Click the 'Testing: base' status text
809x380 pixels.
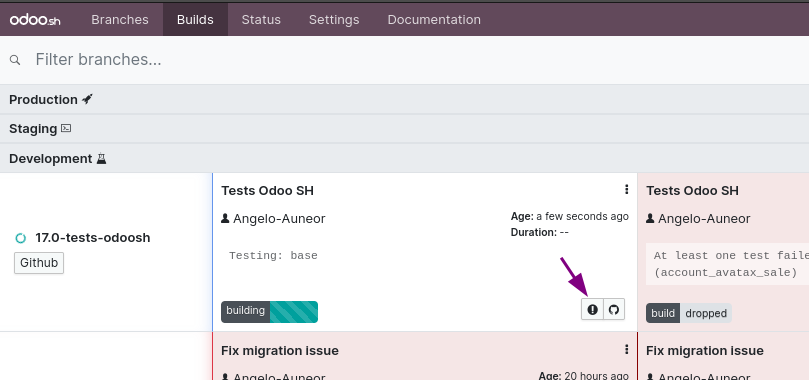(273, 256)
